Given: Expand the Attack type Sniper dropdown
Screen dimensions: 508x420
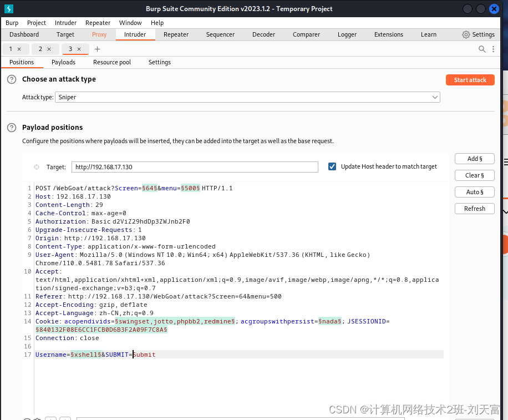Looking at the screenshot, I should tap(247, 97).
